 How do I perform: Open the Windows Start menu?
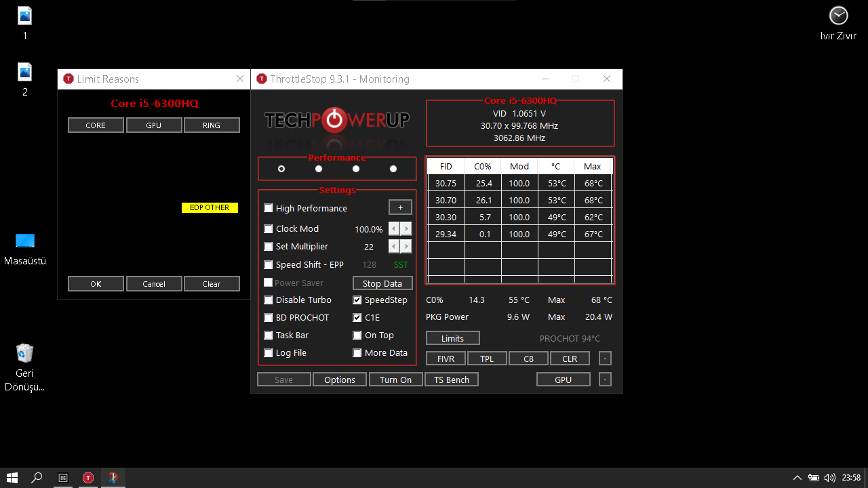click(12, 478)
